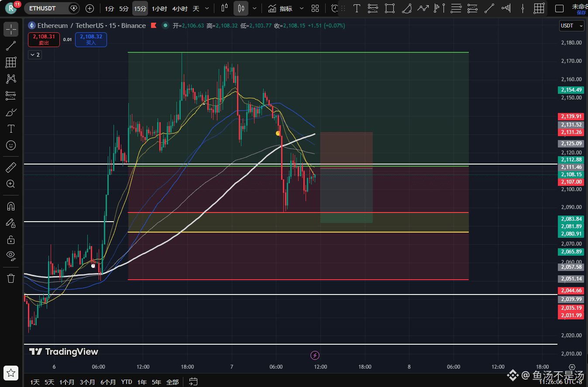
Task: Switch to the 1小时 timeframe
Action: tap(159, 8)
